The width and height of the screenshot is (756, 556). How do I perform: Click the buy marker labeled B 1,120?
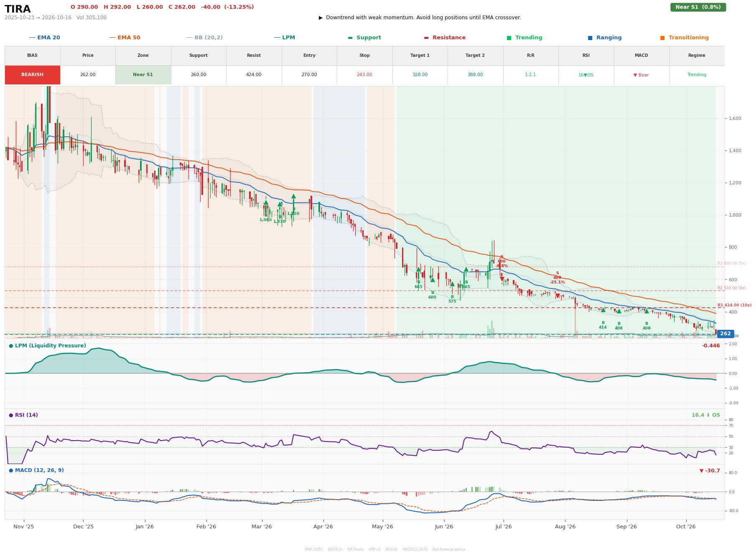coord(293,196)
